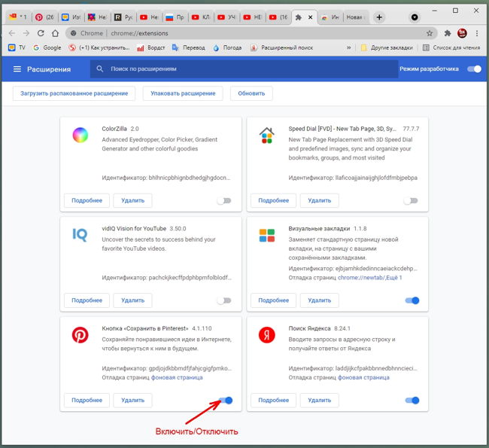Click the ColorZilla color wheel icon
The width and height of the screenshot is (489, 448).
(80, 136)
